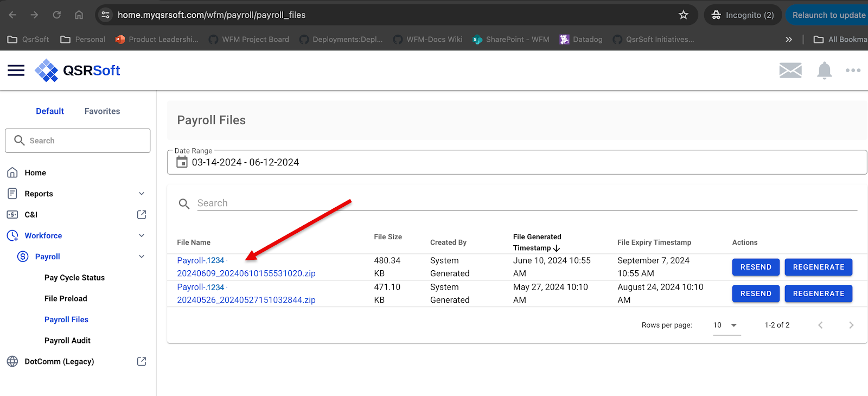Open the mail envelope icon
The image size is (868, 396).
coord(790,70)
